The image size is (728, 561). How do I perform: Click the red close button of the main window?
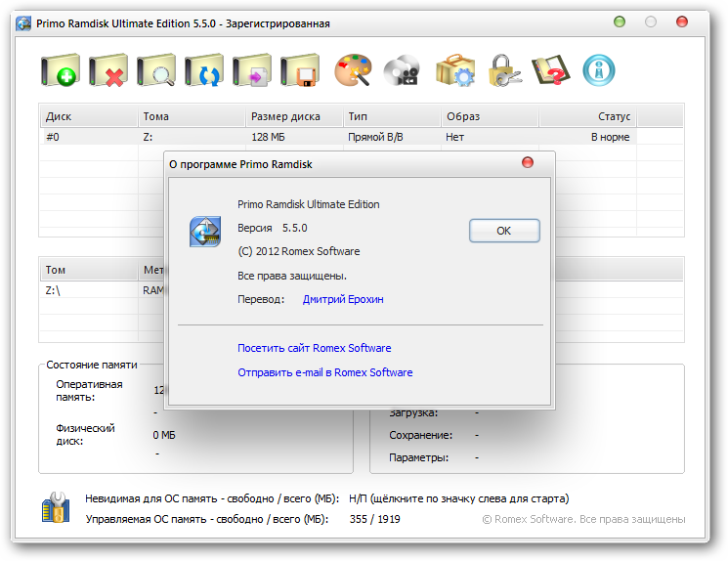(681, 22)
